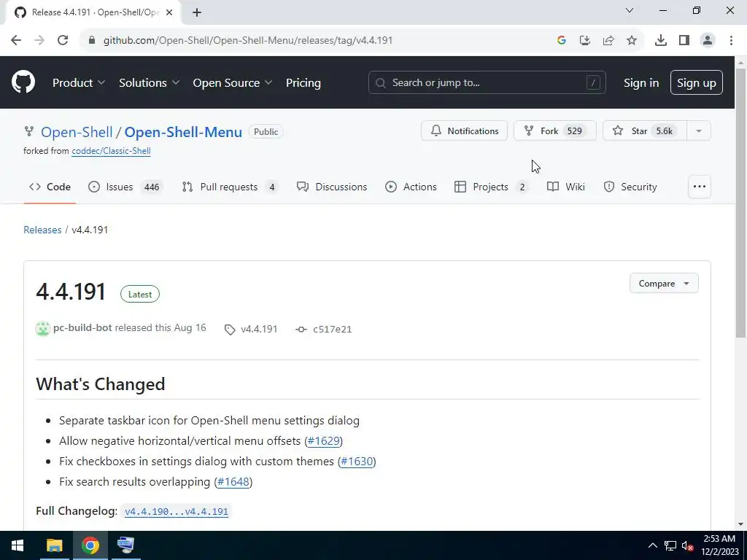Open Chrome downloads icon
Screen dimensions: 747x560
660,40
